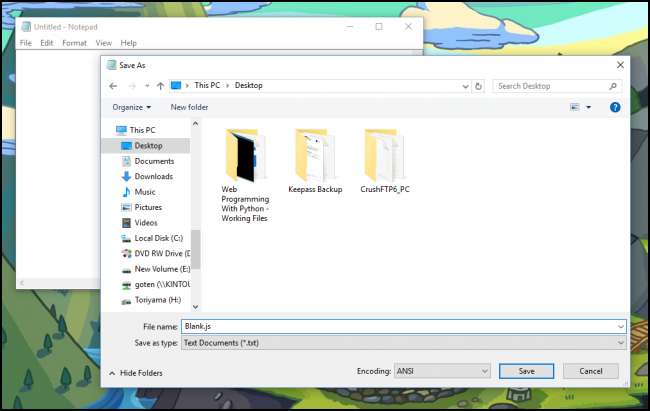
Task: Open the Organize menu
Action: [131, 107]
